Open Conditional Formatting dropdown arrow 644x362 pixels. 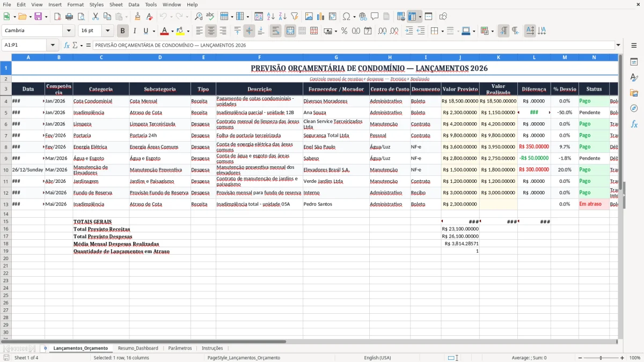[x=492, y=31]
